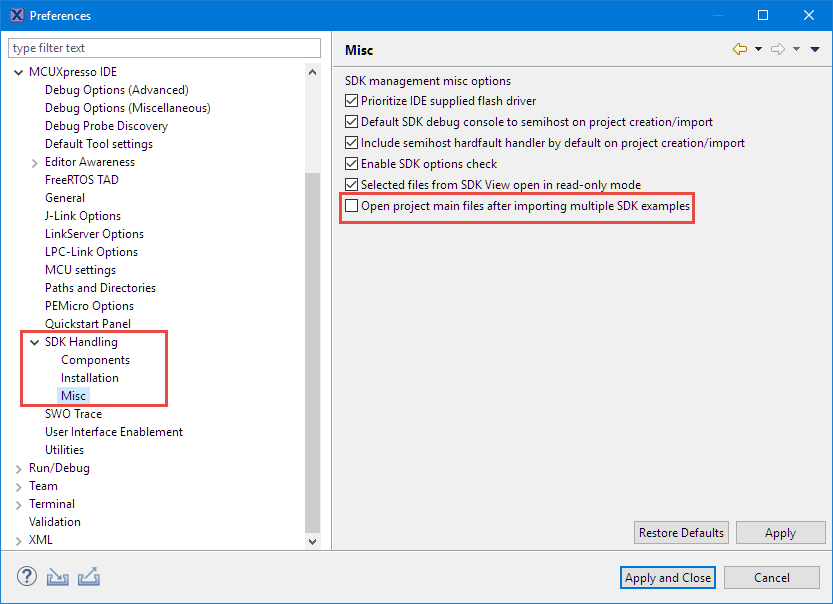Select the Components preference page

pos(95,360)
